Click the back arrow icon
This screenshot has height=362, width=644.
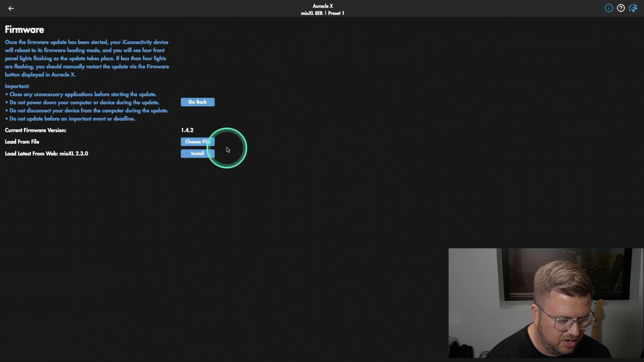[11, 9]
